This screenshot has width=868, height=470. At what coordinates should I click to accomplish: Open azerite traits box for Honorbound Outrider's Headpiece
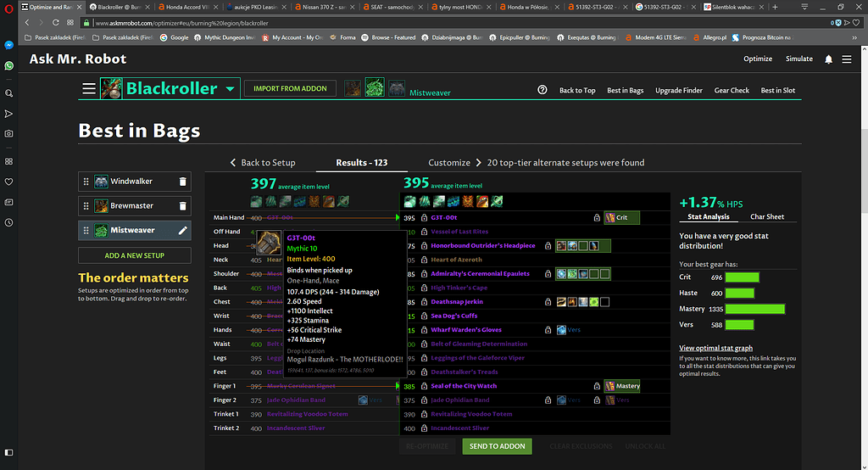583,245
